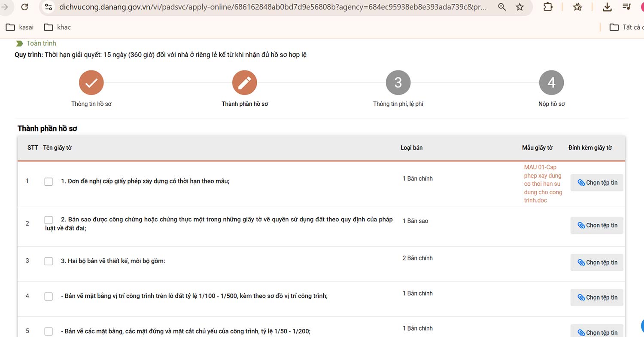Bookmark this page with the star icon
The image size is (644, 337).
pos(519,7)
